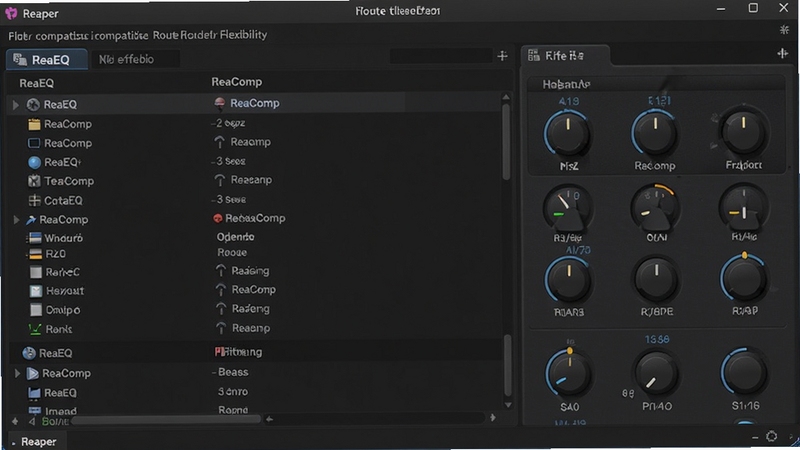Click the yellow folder icon on the ReaComp row
The width and height of the screenshot is (800, 450).
[34, 124]
